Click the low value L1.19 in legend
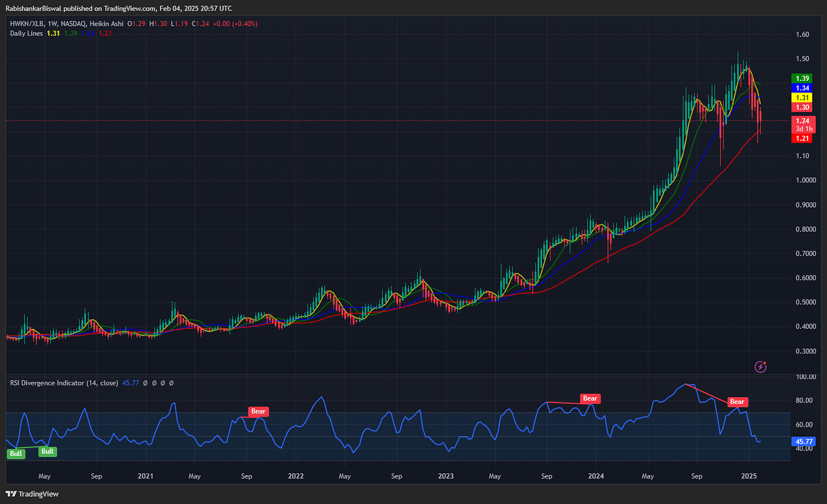Screen dimensions: 827x504 point(179,24)
